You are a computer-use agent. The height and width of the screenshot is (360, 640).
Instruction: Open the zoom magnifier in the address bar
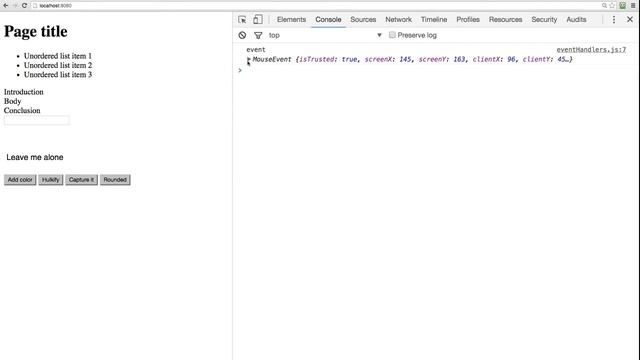coord(604,5)
